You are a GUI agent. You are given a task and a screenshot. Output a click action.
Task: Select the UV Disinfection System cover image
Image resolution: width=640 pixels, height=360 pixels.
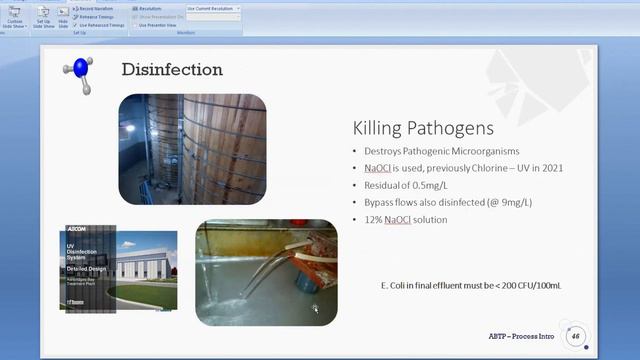(118, 269)
